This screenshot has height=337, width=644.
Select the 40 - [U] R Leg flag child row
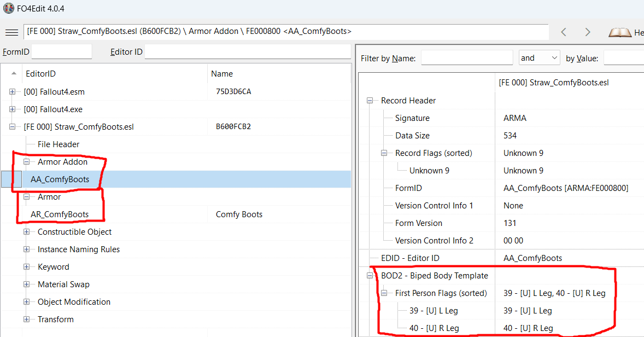click(434, 328)
